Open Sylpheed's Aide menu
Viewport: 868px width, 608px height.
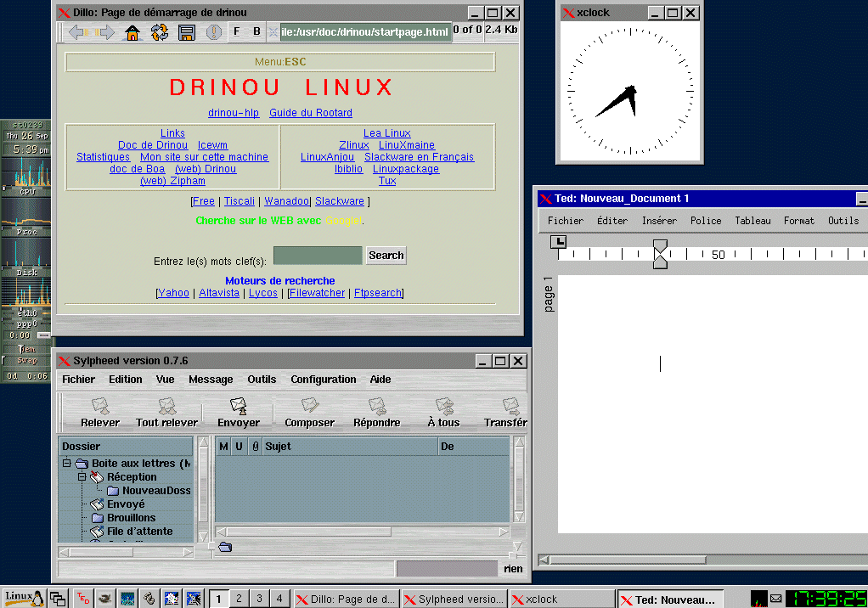[x=380, y=379]
